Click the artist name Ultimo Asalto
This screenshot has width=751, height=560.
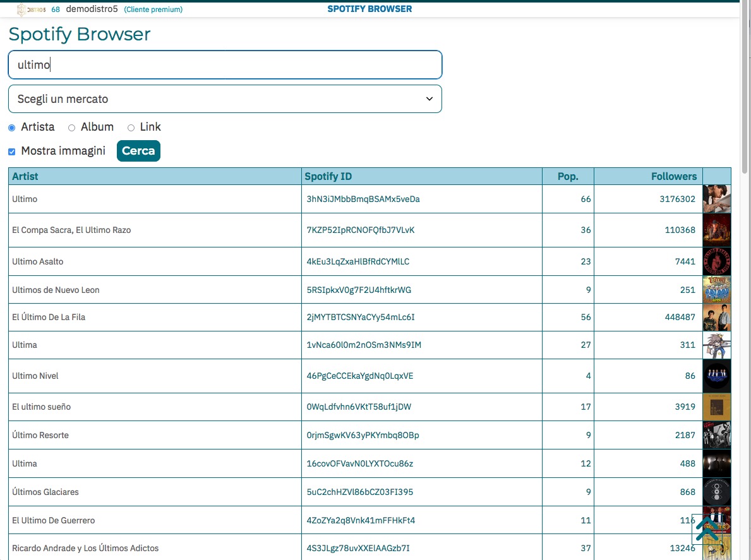[37, 262]
